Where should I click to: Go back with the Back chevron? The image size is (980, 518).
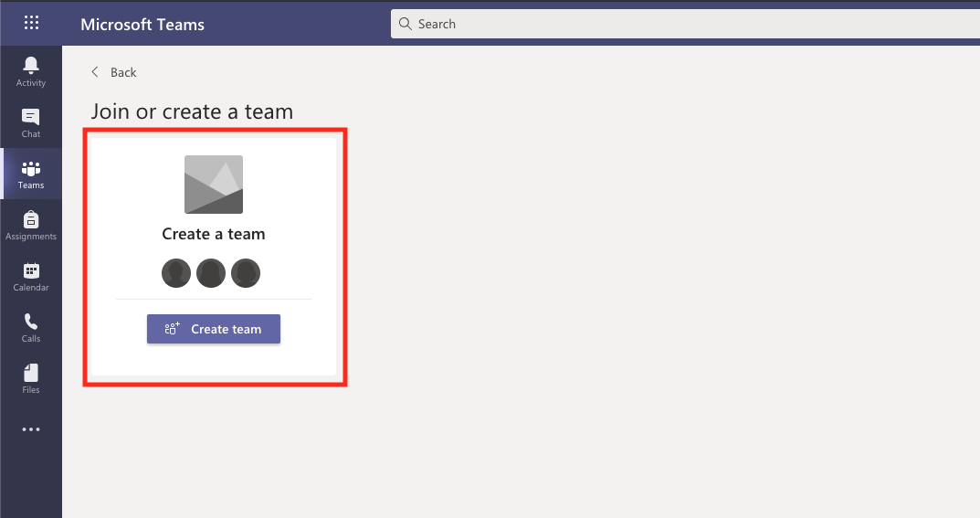click(95, 72)
